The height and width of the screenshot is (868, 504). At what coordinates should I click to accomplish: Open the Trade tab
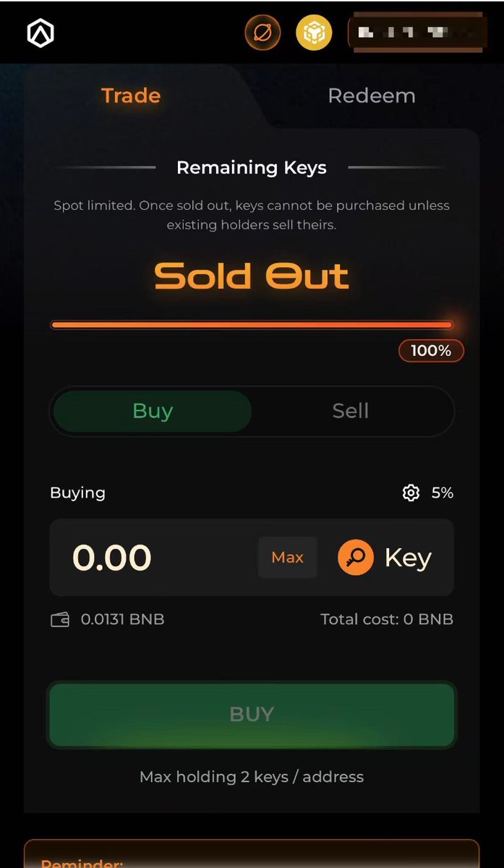click(x=131, y=95)
